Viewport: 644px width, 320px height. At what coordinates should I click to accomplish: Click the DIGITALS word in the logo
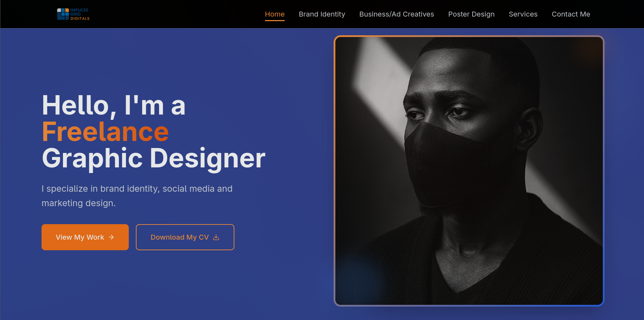80,18
